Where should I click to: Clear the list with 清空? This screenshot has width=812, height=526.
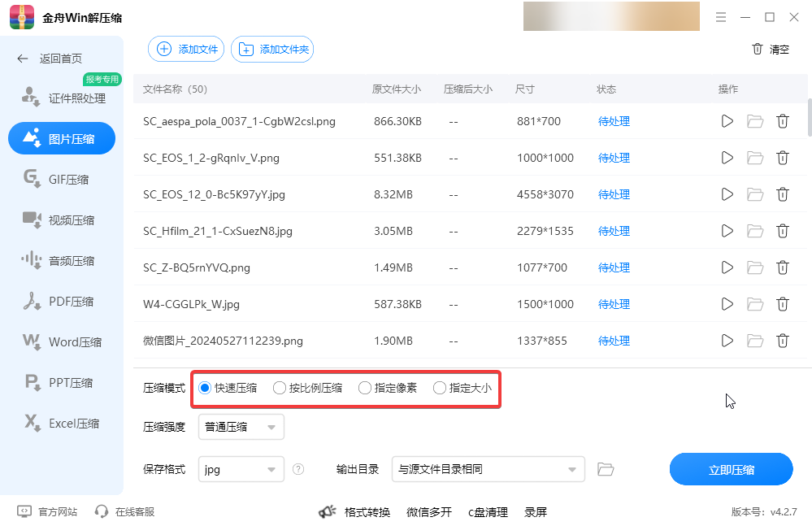point(771,49)
